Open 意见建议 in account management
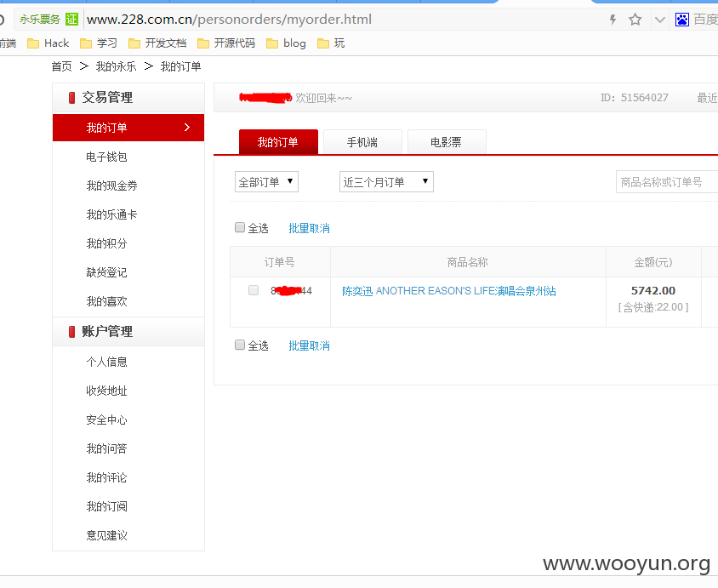The width and height of the screenshot is (718, 588). pos(106,535)
